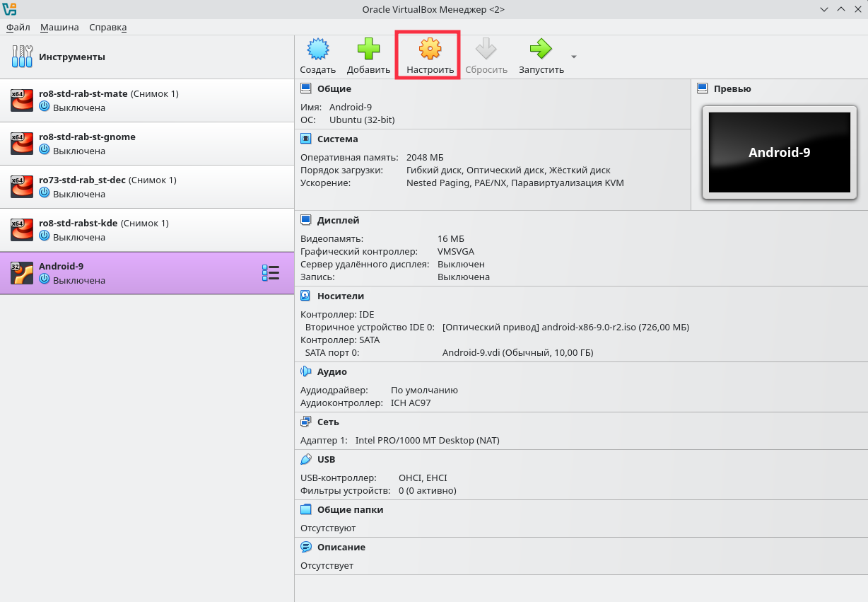Image resolution: width=868 pixels, height=602 pixels.
Task: Open the Справка menu
Action: 107,28
